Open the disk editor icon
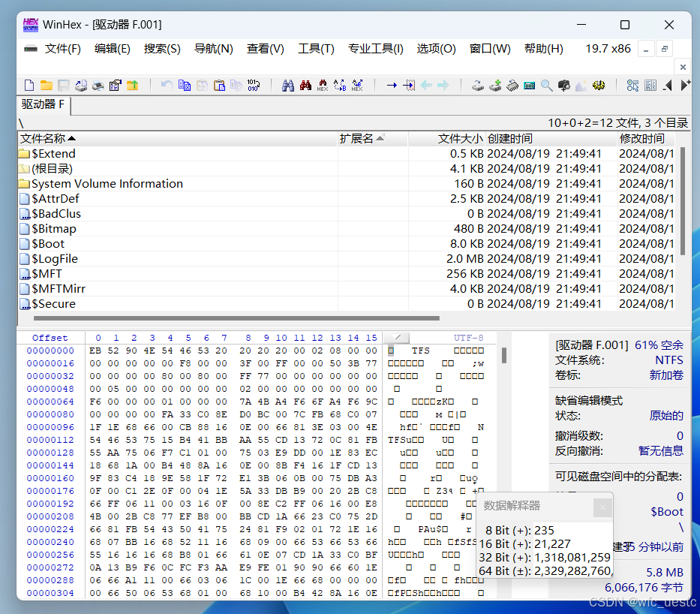 coord(477,85)
